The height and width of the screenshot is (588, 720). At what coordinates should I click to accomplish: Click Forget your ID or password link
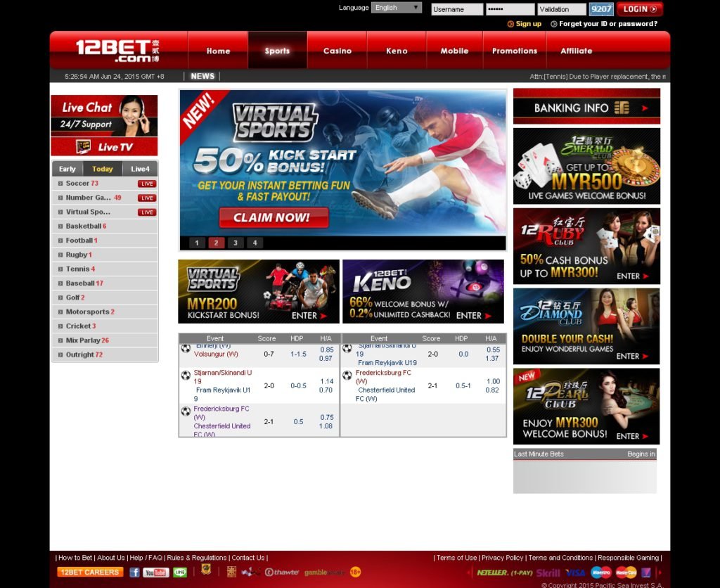pos(608,24)
